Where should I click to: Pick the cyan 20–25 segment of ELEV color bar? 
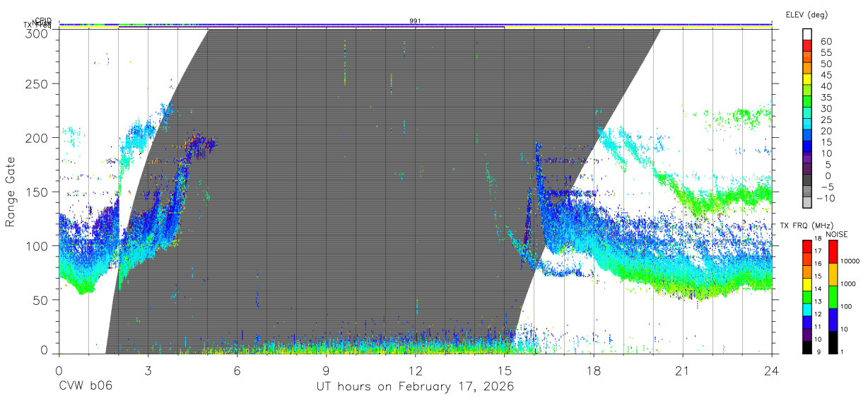click(807, 125)
